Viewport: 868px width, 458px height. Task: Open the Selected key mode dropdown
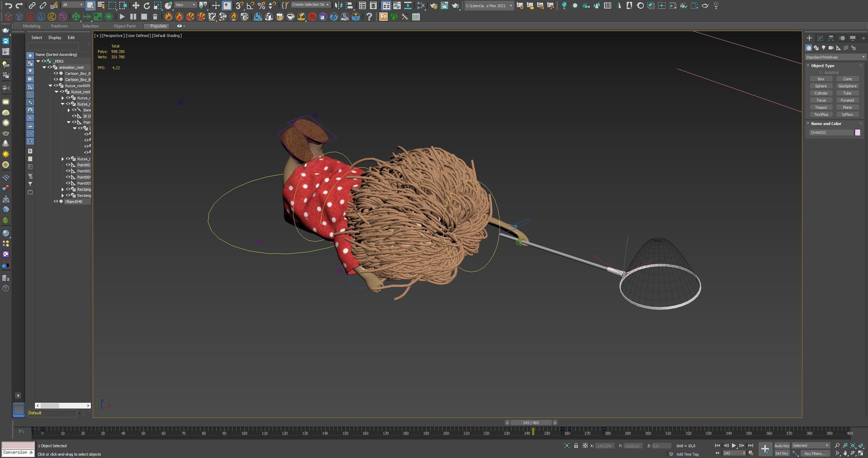pyautogui.click(x=811, y=445)
